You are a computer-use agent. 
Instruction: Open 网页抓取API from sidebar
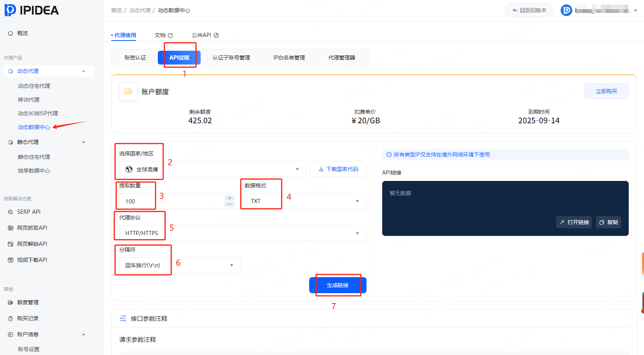coord(32,228)
